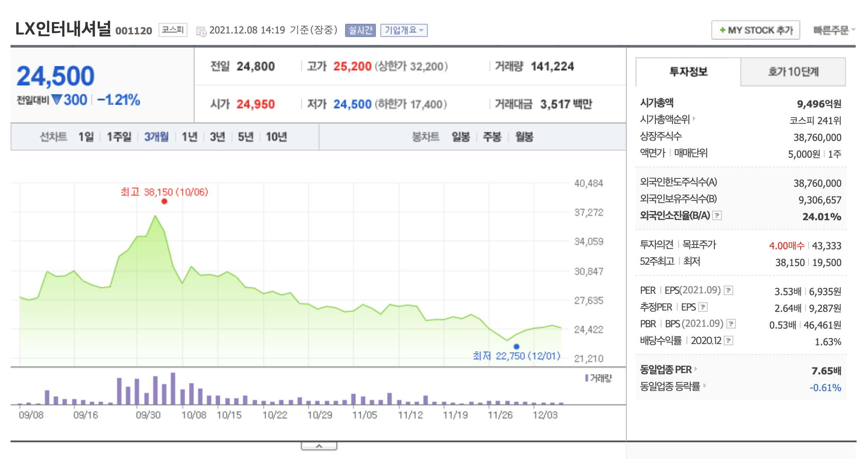This screenshot has height=459, width=868.
Task: Click the help icon next to PER EPS(2021.09)
Action: (728, 290)
